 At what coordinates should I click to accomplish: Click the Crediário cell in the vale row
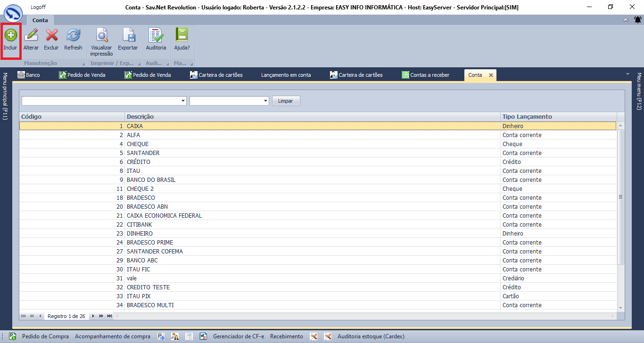558,278
